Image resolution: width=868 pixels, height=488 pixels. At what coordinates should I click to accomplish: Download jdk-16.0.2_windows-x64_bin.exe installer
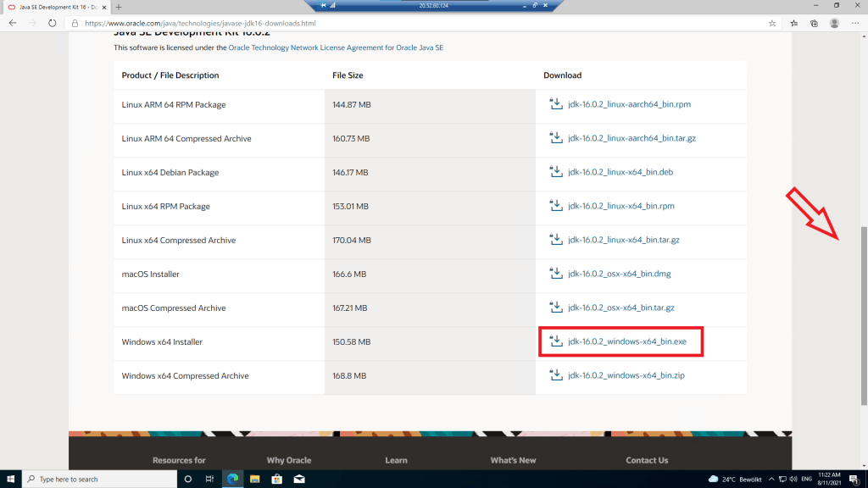pos(626,341)
